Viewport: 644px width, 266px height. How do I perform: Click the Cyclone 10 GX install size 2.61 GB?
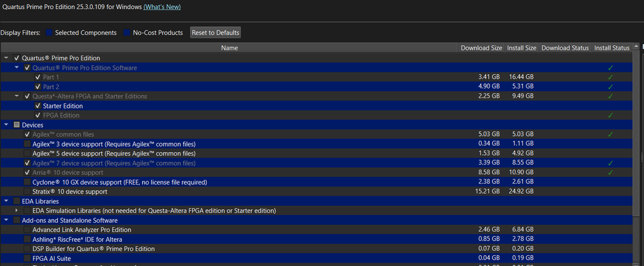click(x=522, y=182)
